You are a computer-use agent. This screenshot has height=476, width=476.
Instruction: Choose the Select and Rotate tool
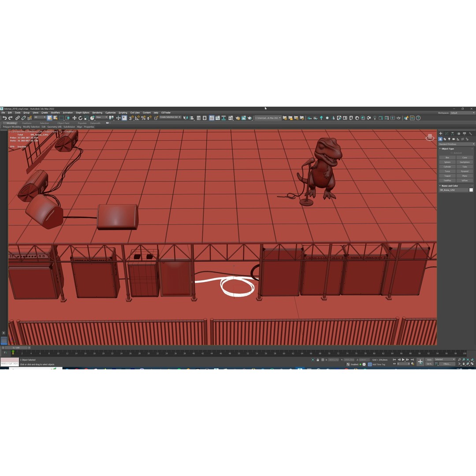(81, 118)
